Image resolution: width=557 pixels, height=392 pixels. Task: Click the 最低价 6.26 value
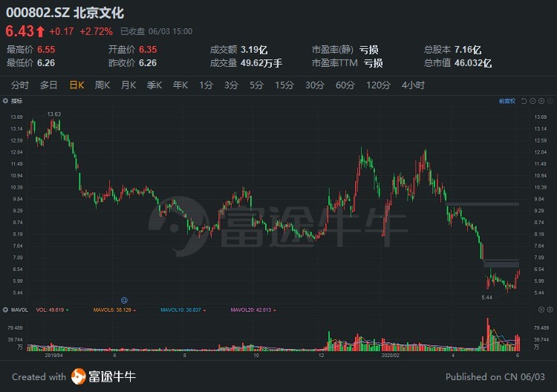click(46, 63)
